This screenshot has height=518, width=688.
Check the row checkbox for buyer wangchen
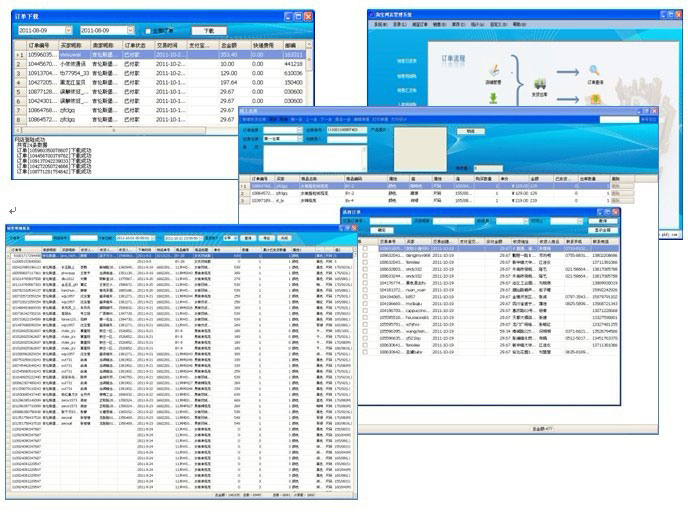(x=365, y=332)
